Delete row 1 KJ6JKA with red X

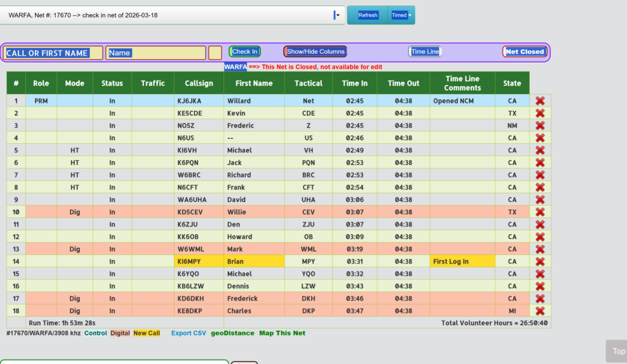pos(540,101)
